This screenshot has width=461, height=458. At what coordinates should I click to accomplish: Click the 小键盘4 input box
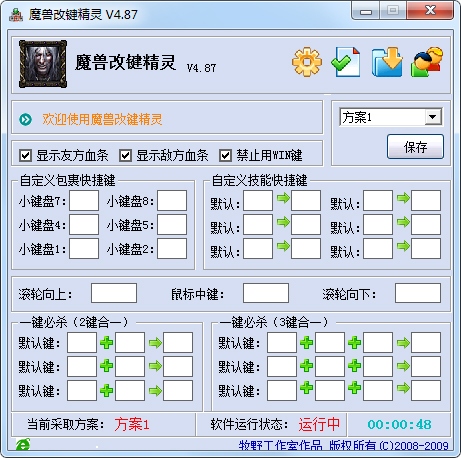click(x=84, y=225)
